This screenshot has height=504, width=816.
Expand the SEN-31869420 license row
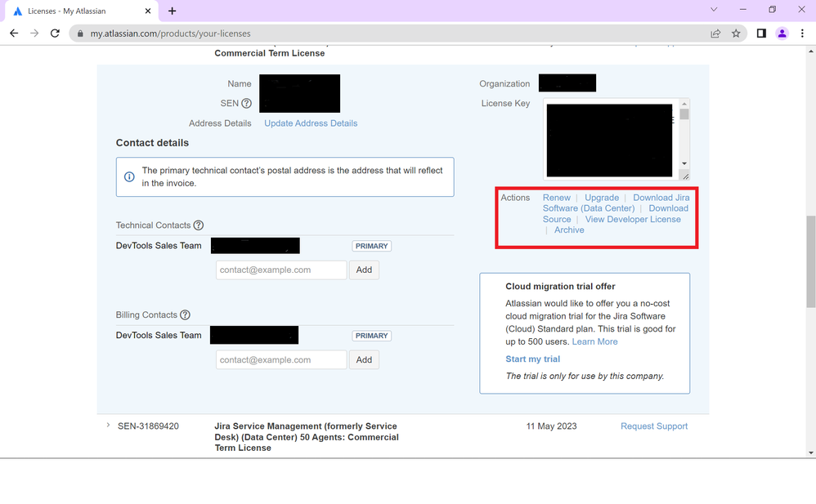click(108, 426)
